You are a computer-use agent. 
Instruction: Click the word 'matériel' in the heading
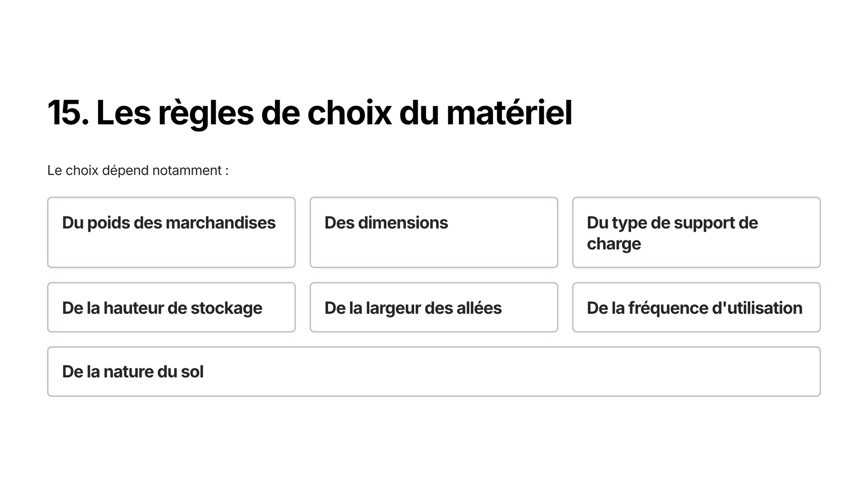coord(509,113)
